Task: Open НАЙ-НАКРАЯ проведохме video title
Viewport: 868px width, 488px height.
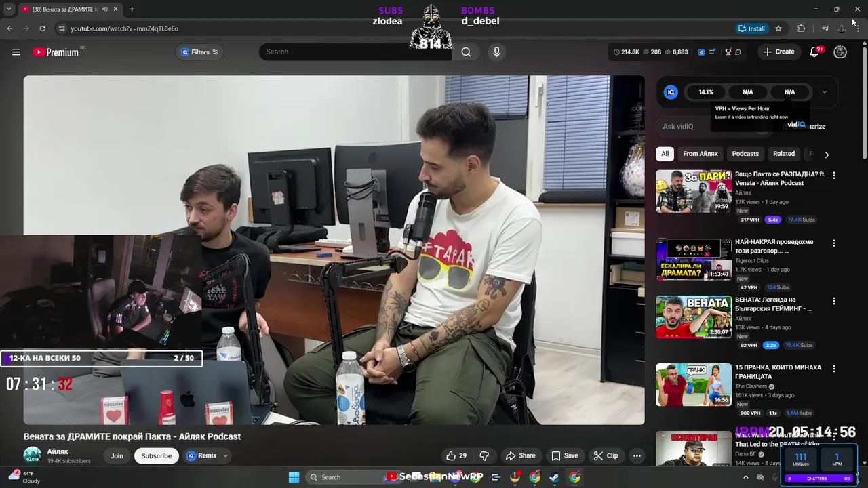Action: pos(774,246)
